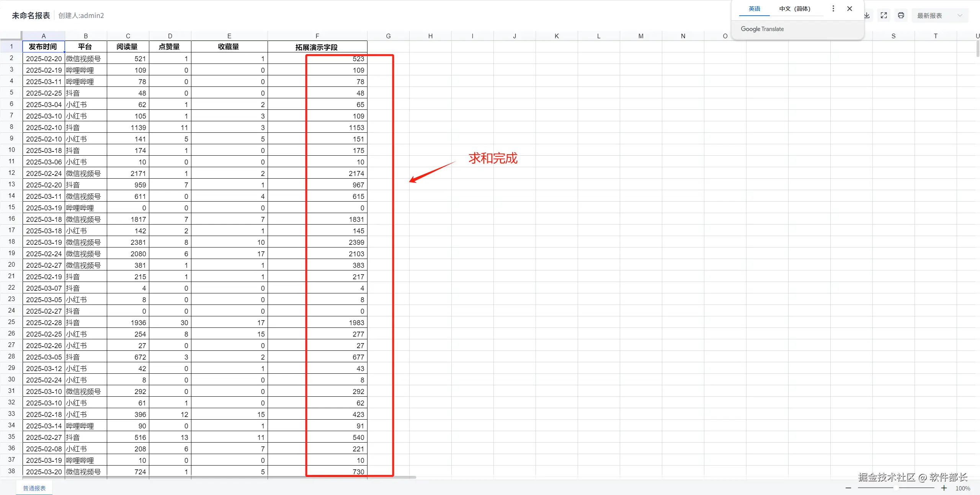The height and width of the screenshot is (495, 980).
Task: Click the fullscreen expand icon
Action: coord(884,15)
